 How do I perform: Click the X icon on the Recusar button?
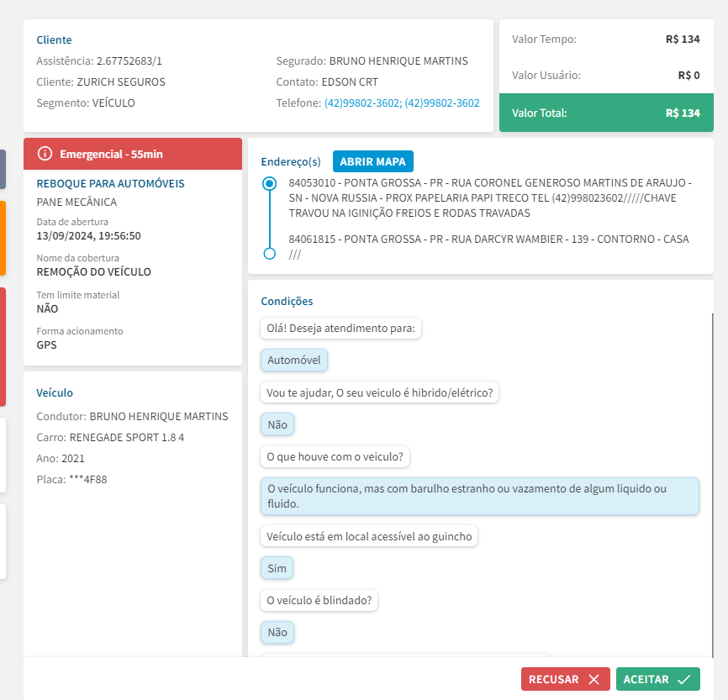click(x=594, y=680)
